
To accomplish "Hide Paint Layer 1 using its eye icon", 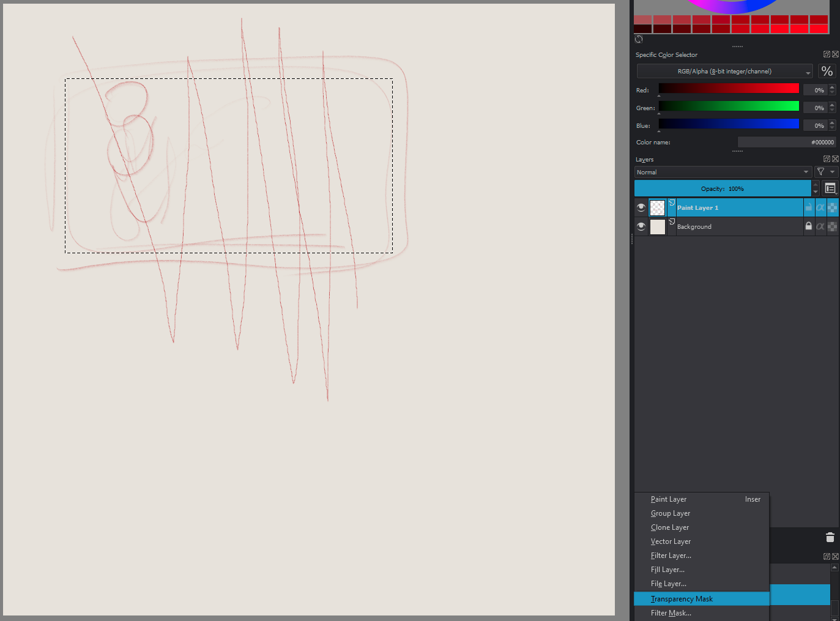I will (x=641, y=207).
